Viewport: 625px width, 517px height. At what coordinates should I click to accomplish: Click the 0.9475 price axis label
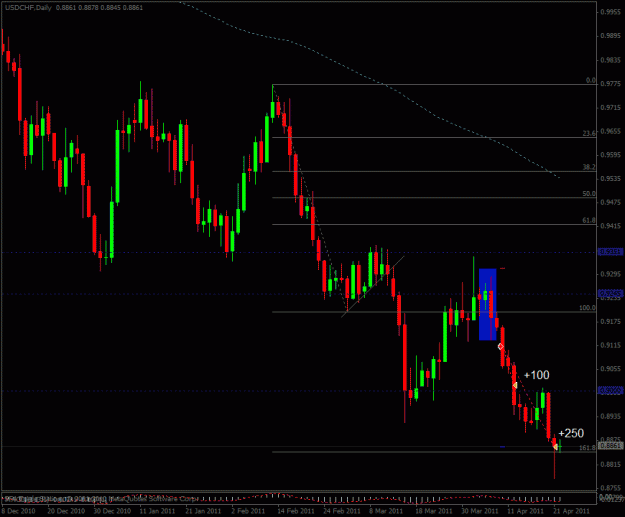click(611, 202)
